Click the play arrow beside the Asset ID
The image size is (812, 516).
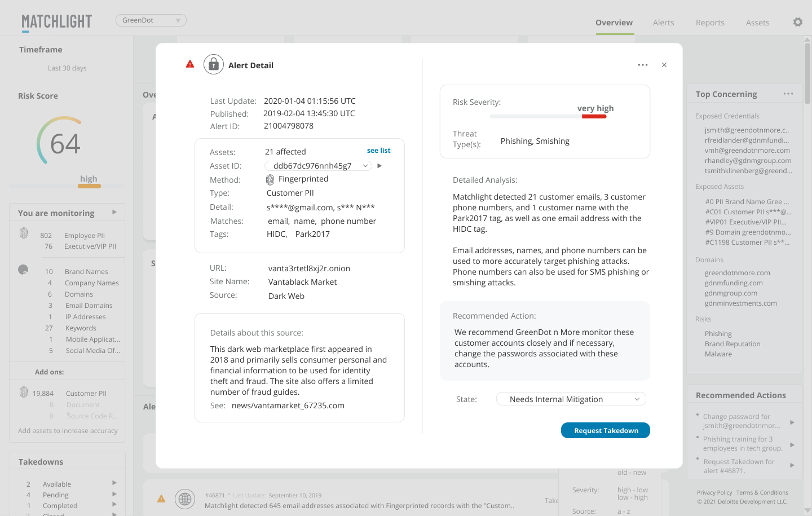[379, 166]
